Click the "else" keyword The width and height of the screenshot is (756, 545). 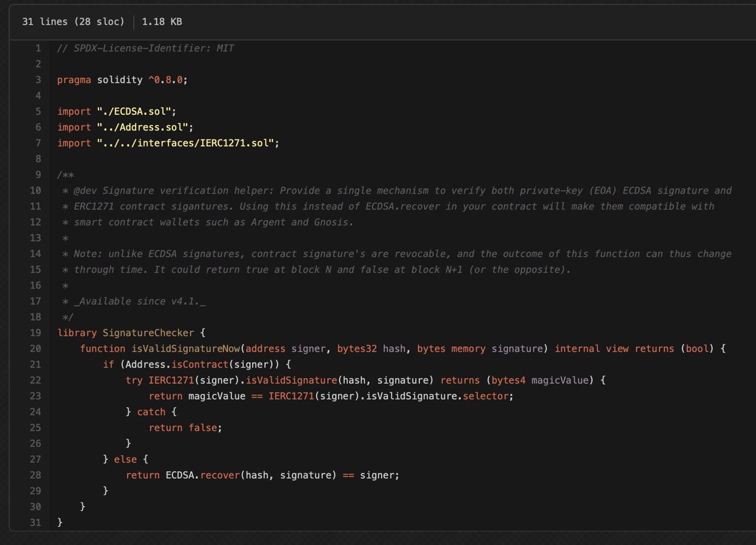click(125, 459)
